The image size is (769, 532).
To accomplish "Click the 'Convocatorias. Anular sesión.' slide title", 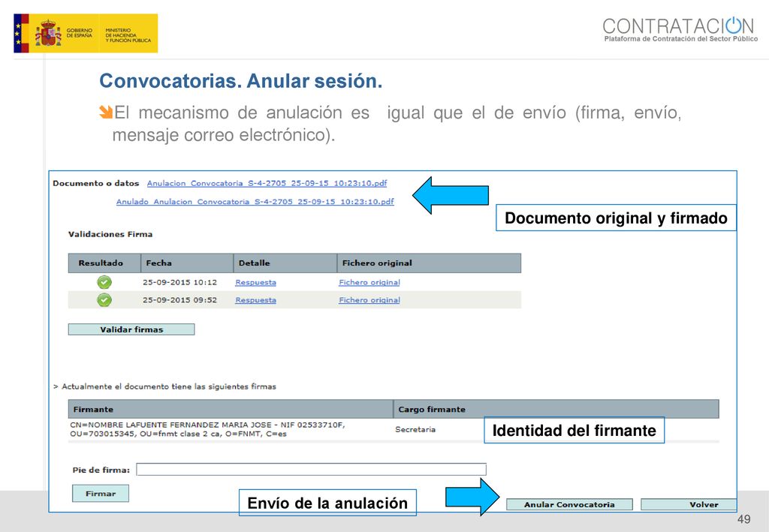I will 241,81.
